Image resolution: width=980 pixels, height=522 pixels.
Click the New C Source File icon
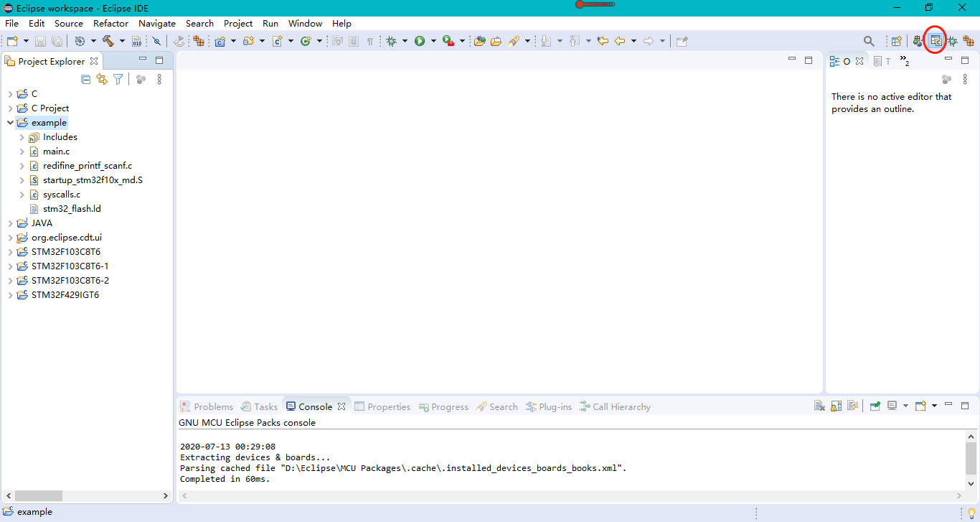[277, 42]
